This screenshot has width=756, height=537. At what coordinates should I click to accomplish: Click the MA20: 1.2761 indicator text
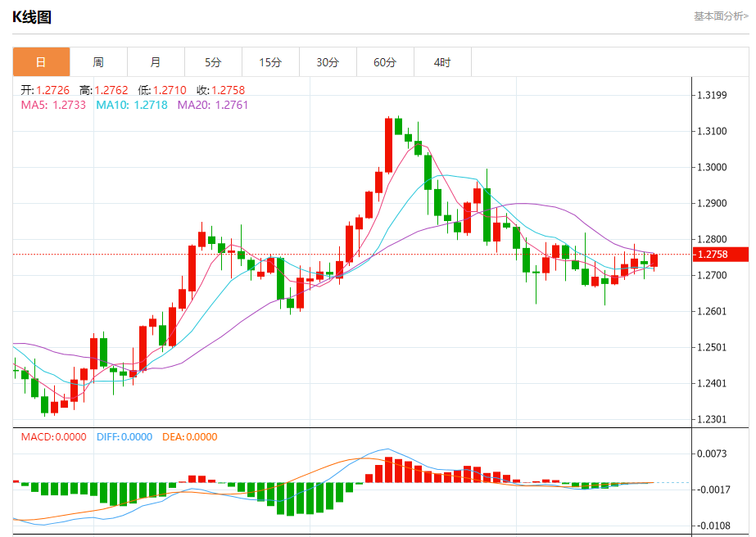(213, 105)
